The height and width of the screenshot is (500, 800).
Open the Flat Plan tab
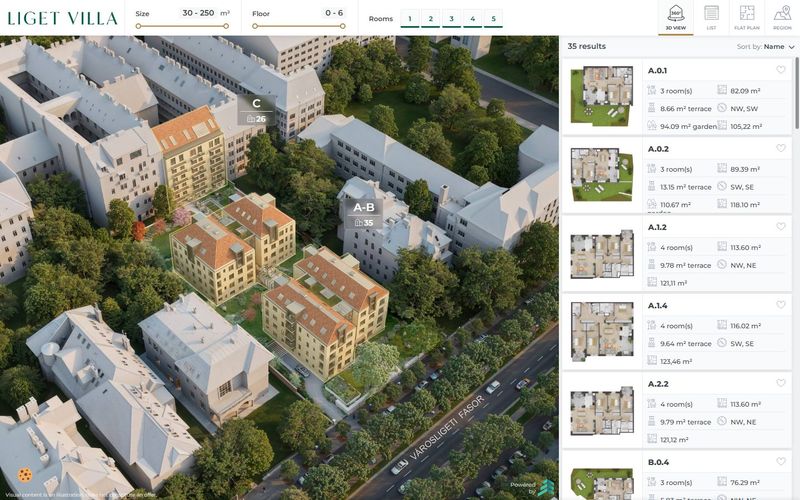(x=747, y=17)
